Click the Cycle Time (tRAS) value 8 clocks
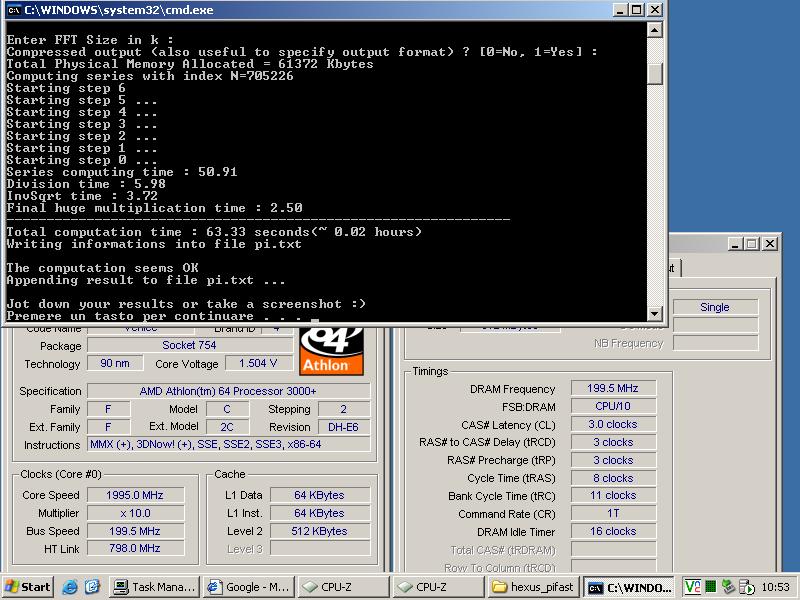Viewport: 800px width, 600px height. pos(613,478)
